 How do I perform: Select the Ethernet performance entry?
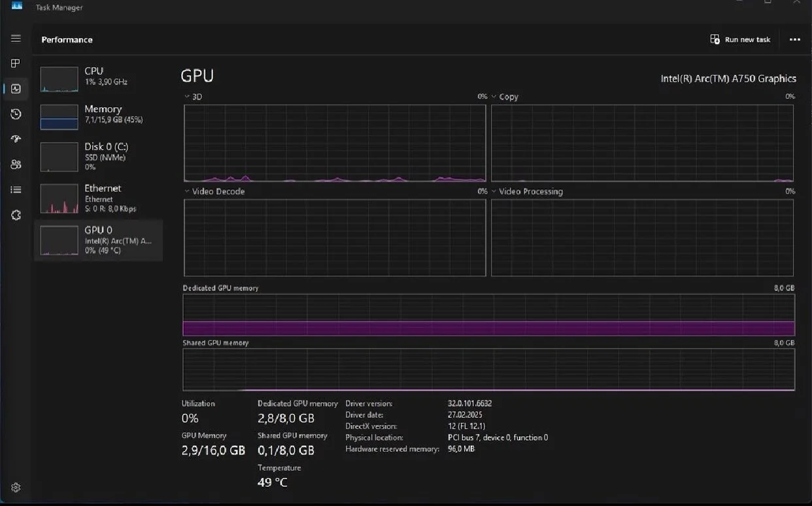[98, 198]
